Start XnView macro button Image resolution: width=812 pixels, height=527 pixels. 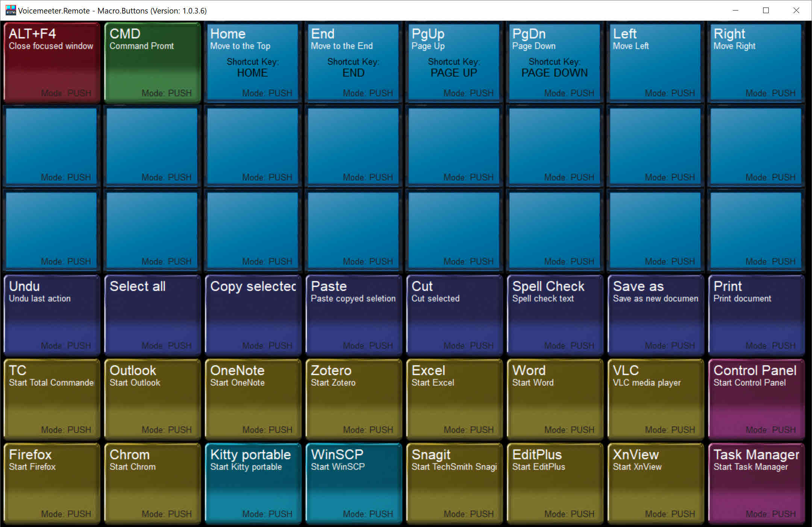point(656,483)
